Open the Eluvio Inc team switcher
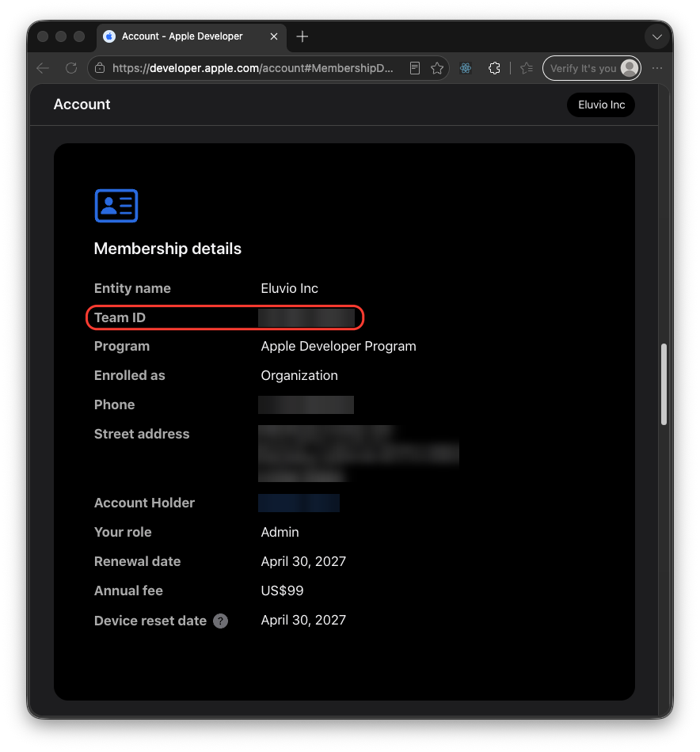The width and height of the screenshot is (700, 752). 601,104
